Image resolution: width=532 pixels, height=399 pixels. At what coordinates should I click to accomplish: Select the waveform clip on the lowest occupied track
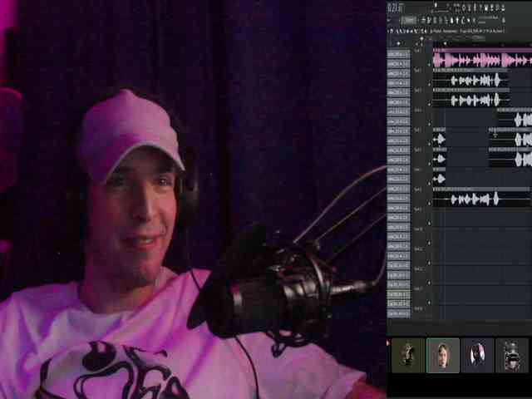(475, 199)
